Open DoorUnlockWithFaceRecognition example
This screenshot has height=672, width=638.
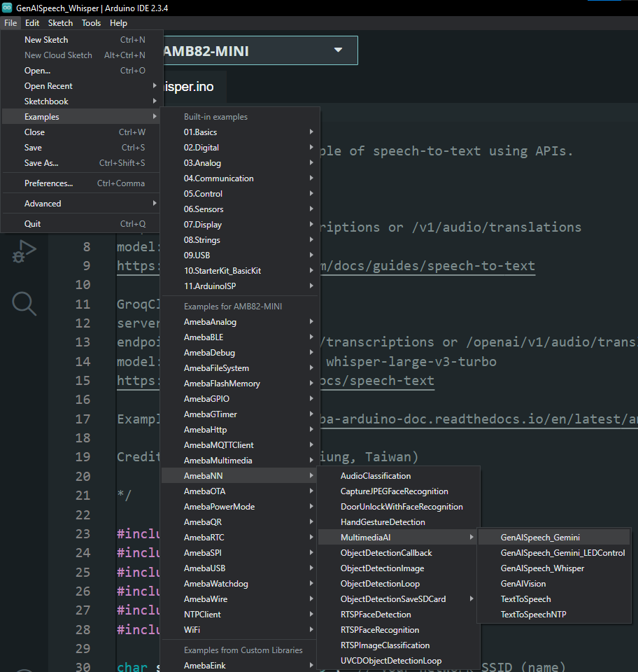pos(398,507)
